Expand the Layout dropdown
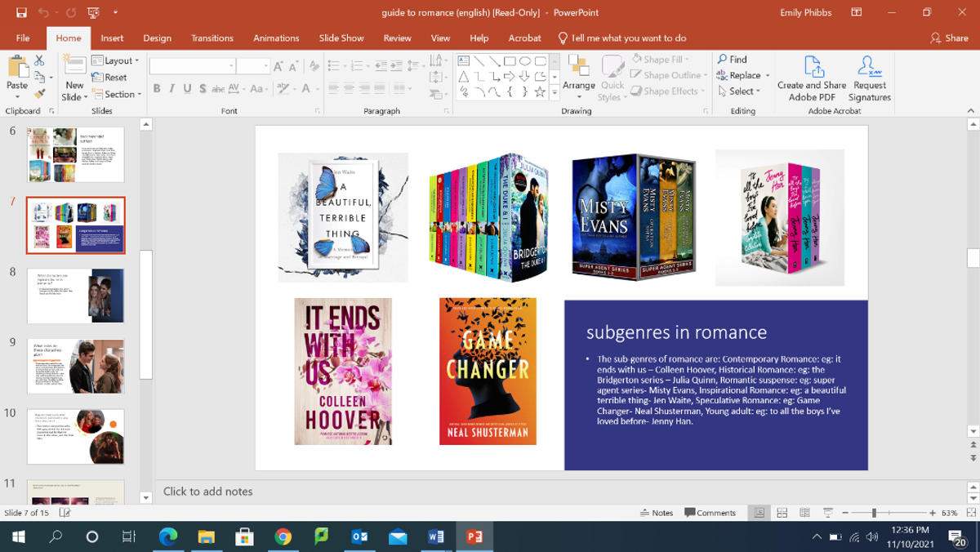This screenshot has height=552, width=980. (115, 60)
